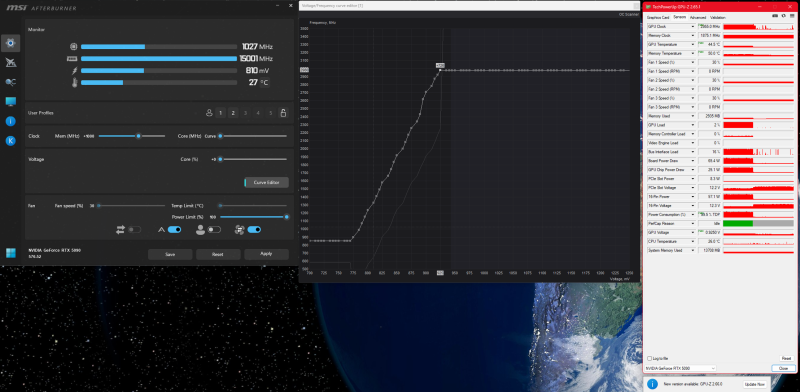
Task: Click the GPU chip icon in Monitor
Action: click(73, 46)
